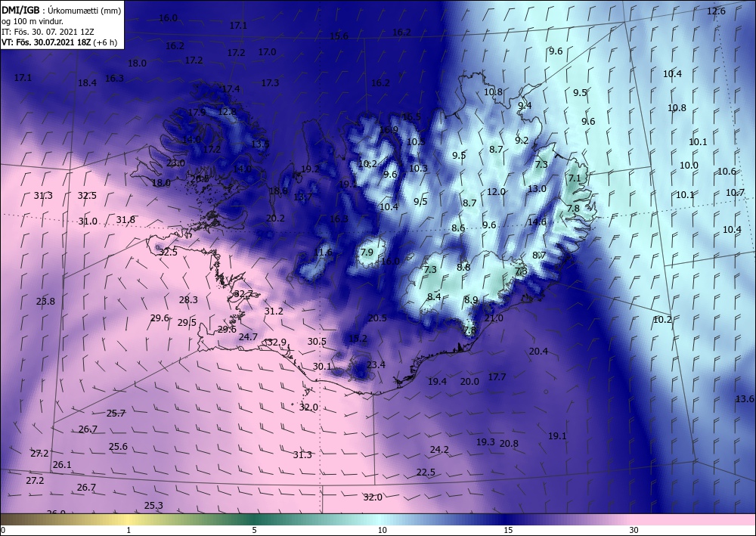Click the 8.4 value on the map
756x536 pixels.
[434, 296]
